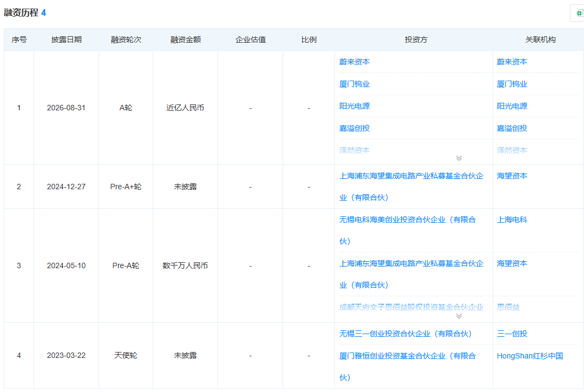The height and width of the screenshot is (392, 584).
Task: Select the A轮 round cell
Action: 126,108
